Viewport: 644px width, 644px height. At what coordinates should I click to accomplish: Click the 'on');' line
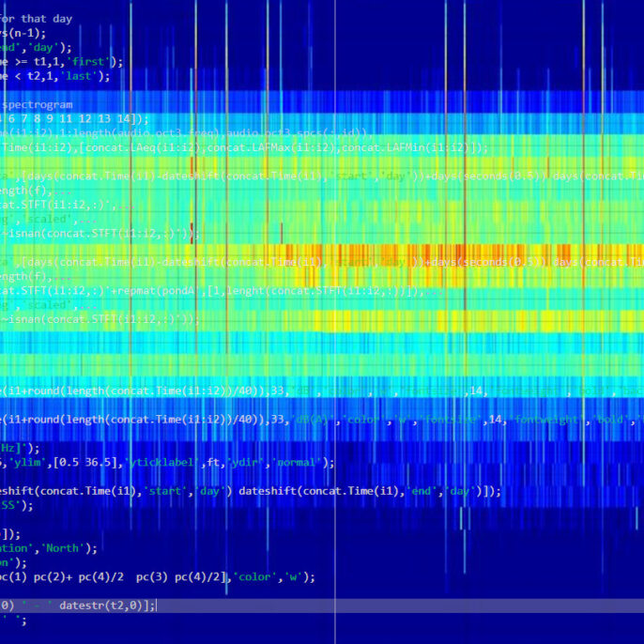click(13, 562)
